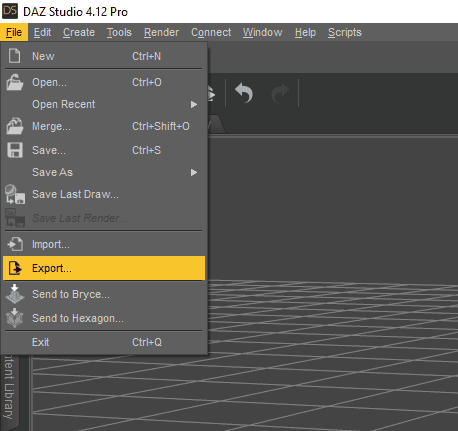
Task: Open the Connect menu
Action: point(211,32)
